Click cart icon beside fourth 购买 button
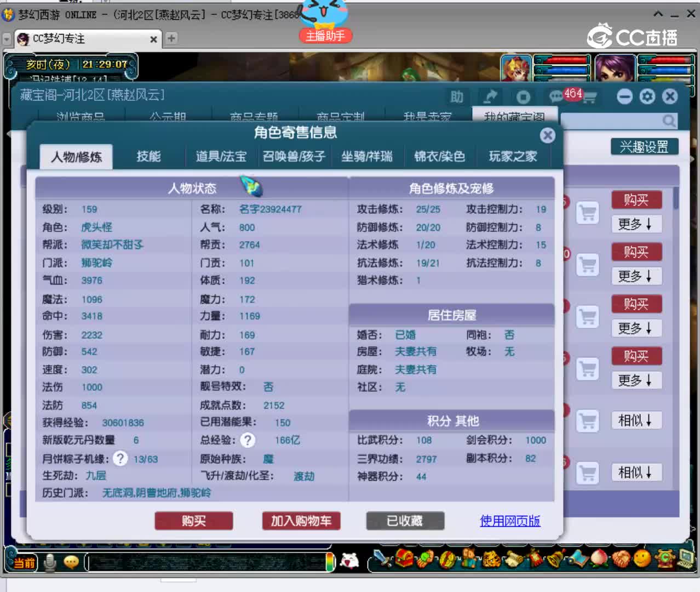This screenshot has width=700, height=592. (587, 369)
